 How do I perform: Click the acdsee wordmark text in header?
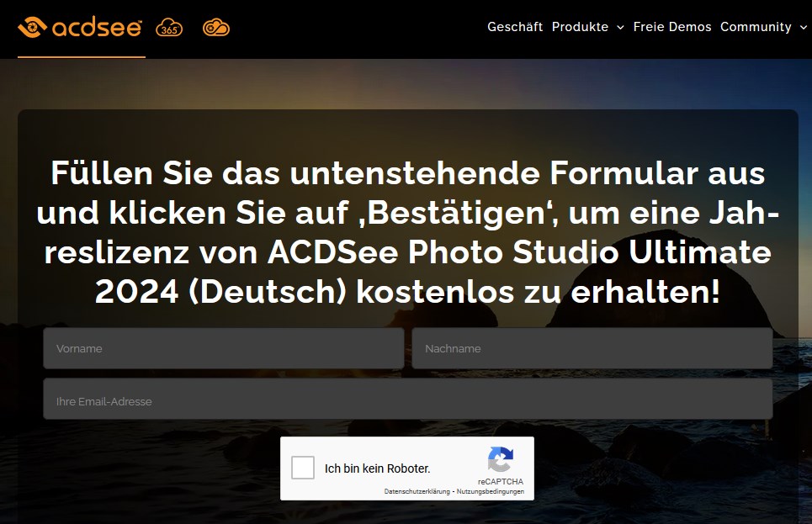97,28
